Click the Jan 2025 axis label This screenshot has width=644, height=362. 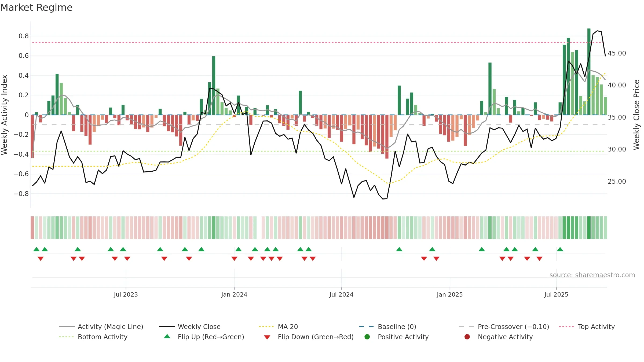(450, 294)
